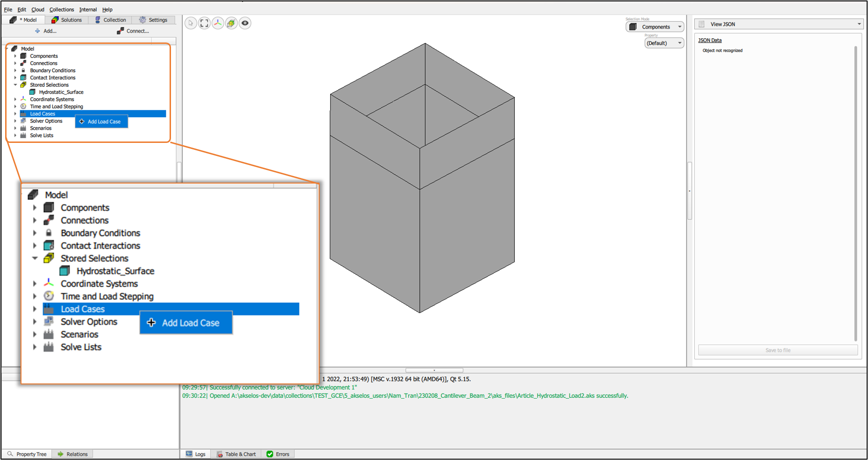Image resolution: width=868 pixels, height=460 pixels.
Task: Click the Boundary Conditions lock icon
Action: (23, 71)
